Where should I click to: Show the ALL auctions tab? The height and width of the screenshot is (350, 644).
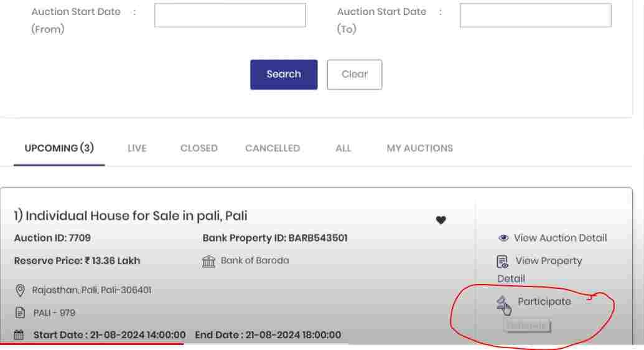pos(343,148)
